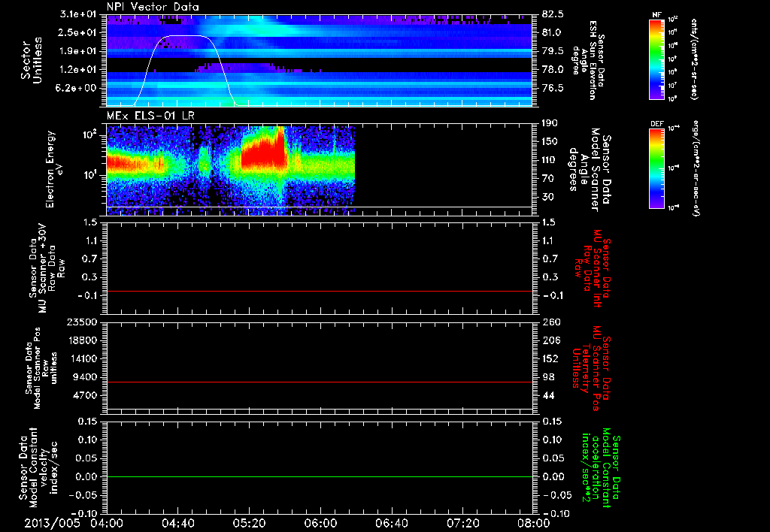
Task: Click the 08:00 time axis label
Action: tap(534, 523)
